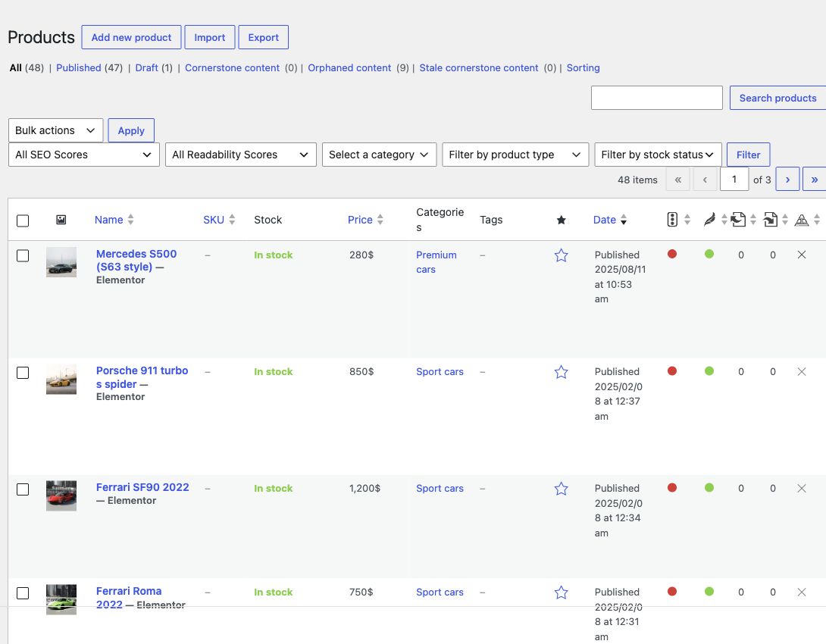Select the Porsche 911 turbo s spider checkbox

[23, 373]
